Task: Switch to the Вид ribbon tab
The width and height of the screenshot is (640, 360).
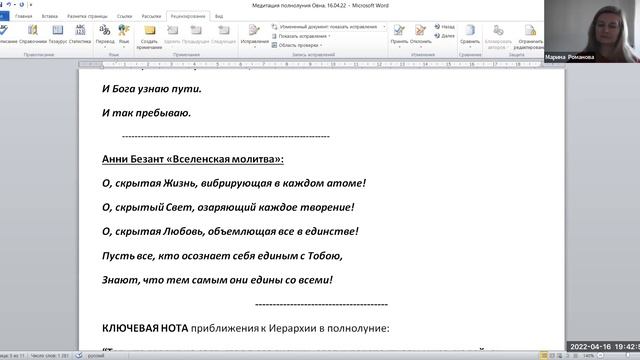Action: pos(219,16)
